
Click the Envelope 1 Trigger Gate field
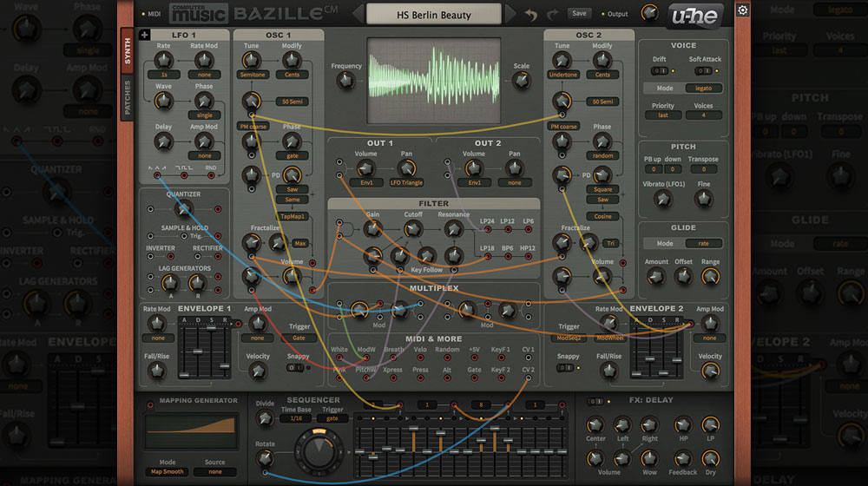[x=299, y=338]
